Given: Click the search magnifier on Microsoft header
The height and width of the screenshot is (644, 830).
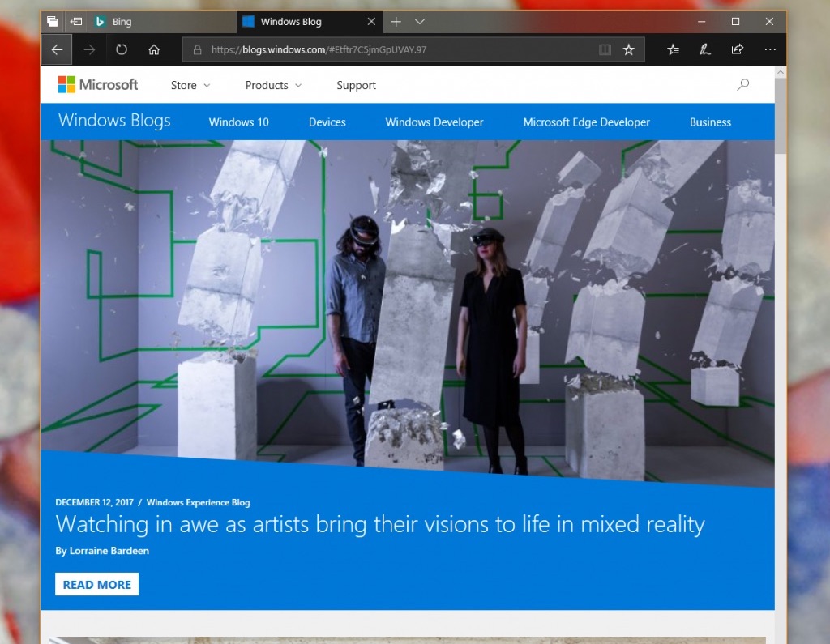Looking at the screenshot, I should [x=742, y=84].
